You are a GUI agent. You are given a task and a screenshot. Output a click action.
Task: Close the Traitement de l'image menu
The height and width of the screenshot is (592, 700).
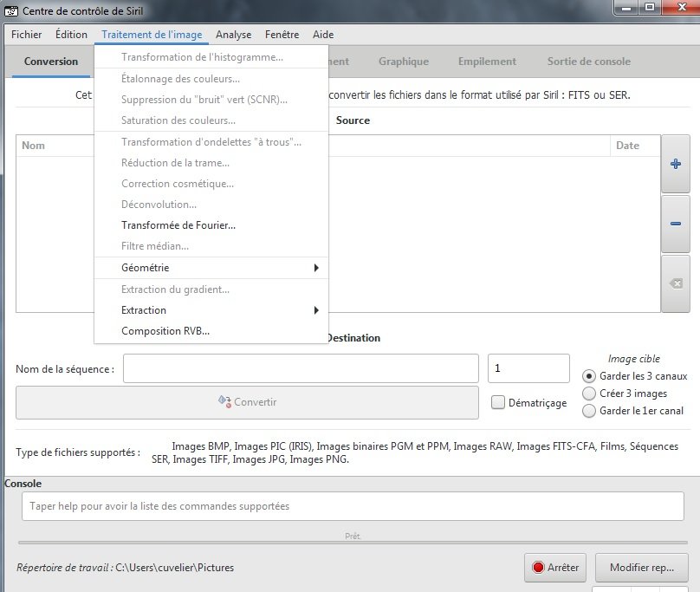click(x=152, y=35)
